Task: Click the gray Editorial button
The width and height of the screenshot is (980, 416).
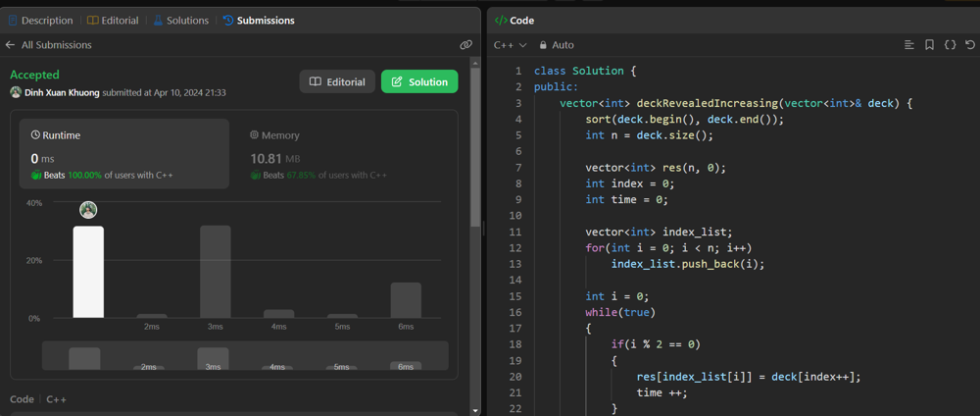Action: click(337, 82)
